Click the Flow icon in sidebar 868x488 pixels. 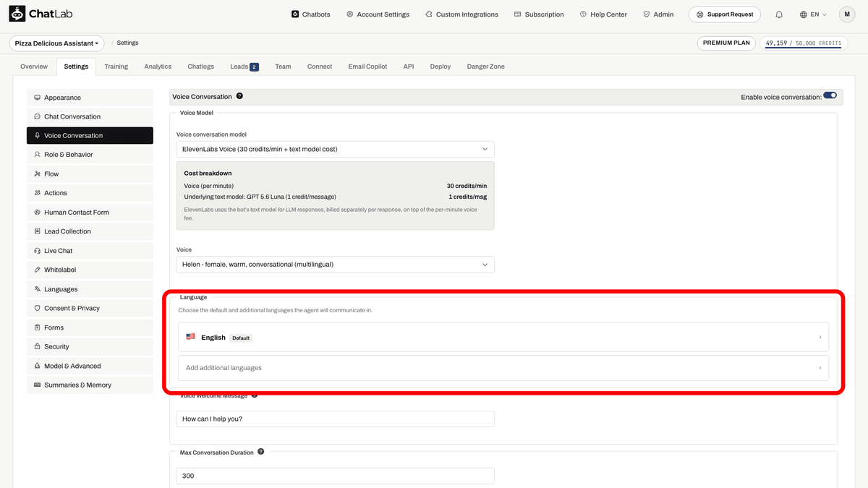coord(37,174)
